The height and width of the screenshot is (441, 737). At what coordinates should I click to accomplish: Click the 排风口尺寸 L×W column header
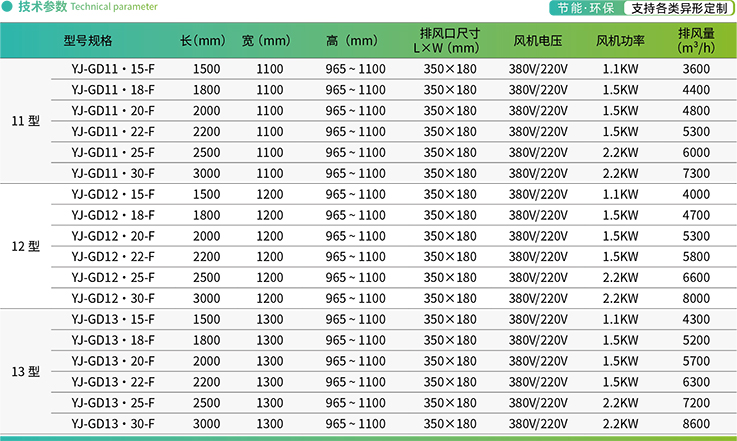point(447,42)
